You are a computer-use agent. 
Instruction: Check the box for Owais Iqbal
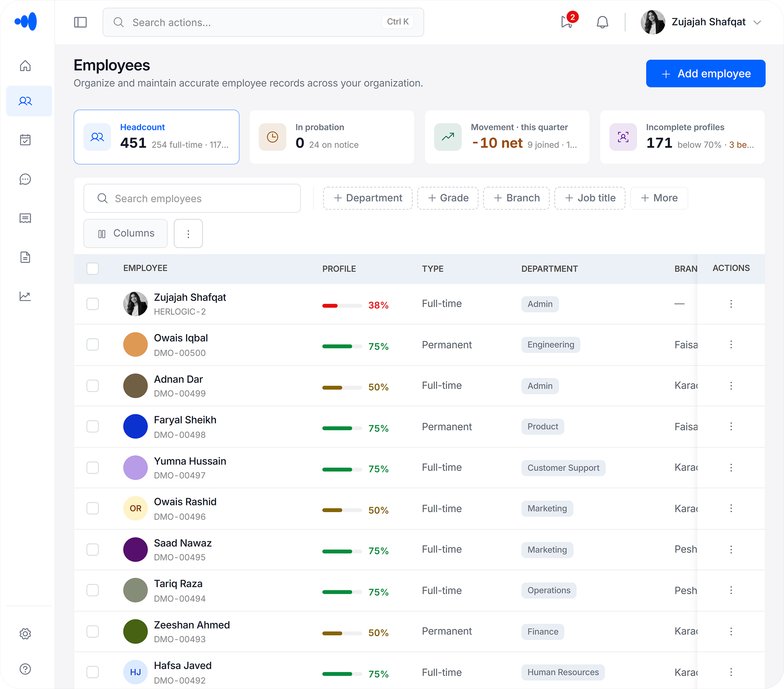click(93, 345)
